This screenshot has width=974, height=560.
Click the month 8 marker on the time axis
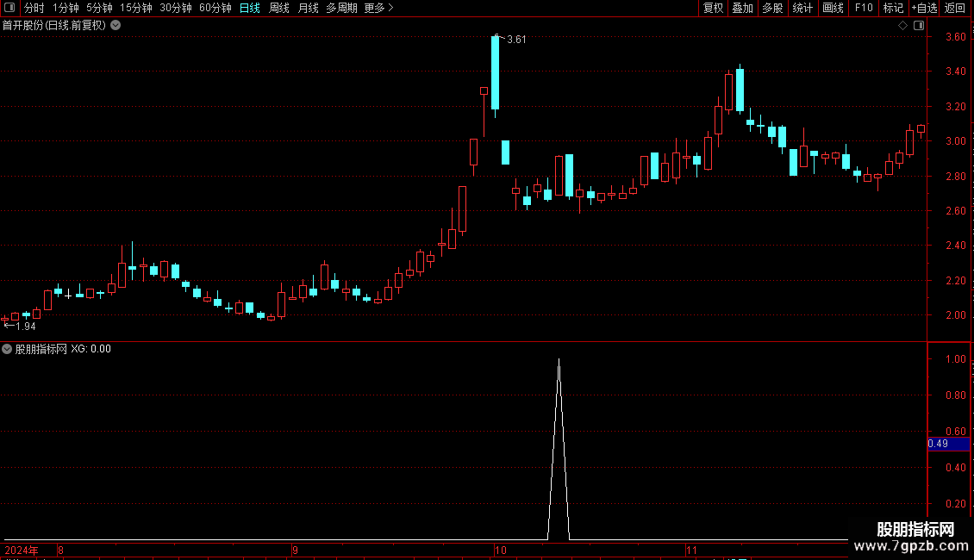(60, 551)
